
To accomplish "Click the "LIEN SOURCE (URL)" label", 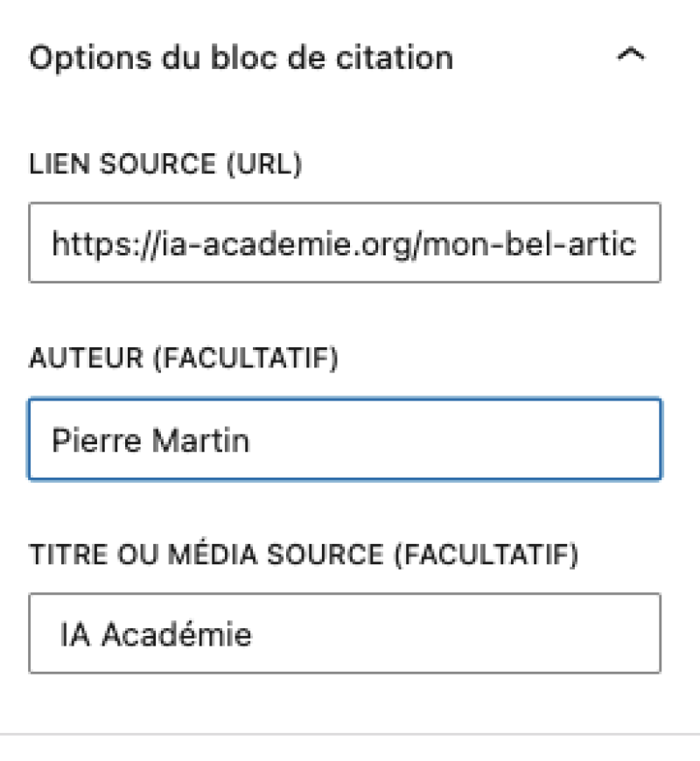I will tap(165, 164).
